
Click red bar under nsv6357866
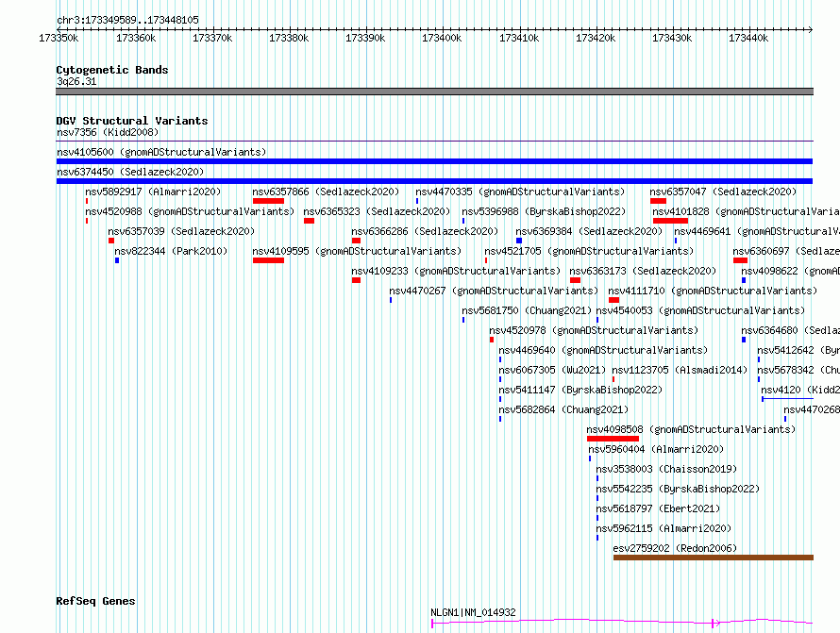268,201
